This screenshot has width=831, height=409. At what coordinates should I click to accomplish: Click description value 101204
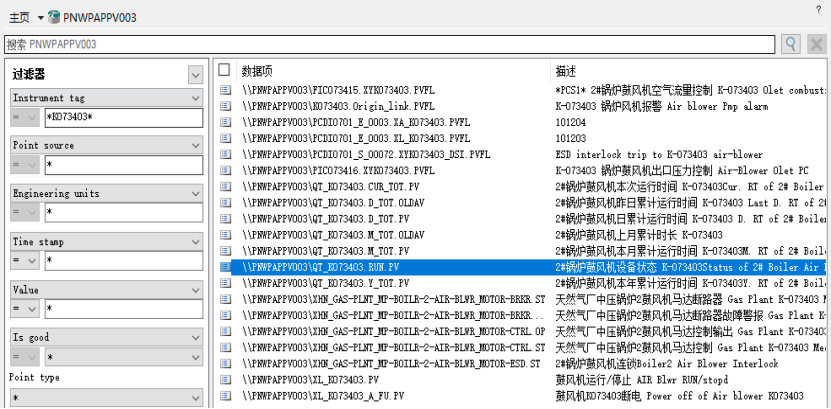pos(571,122)
